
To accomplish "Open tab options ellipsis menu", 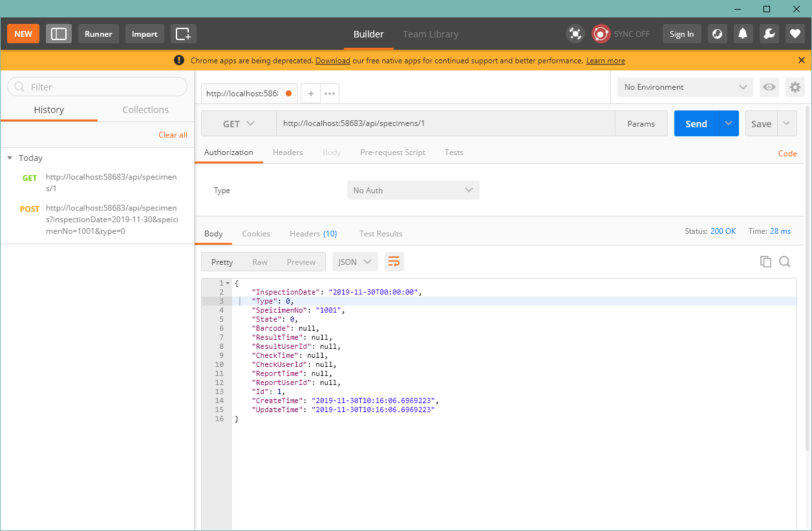I will pyautogui.click(x=330, y=94).
